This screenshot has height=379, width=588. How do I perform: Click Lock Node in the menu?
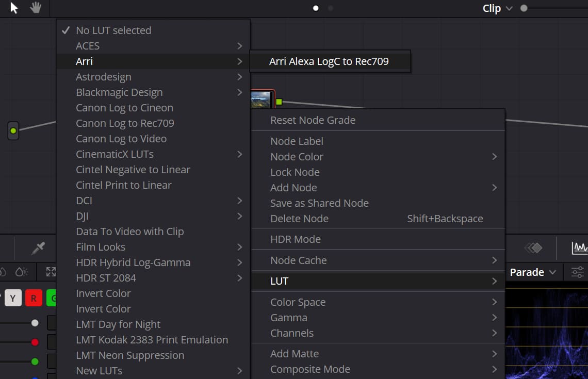pyautogui.click(x=295, y=172)
